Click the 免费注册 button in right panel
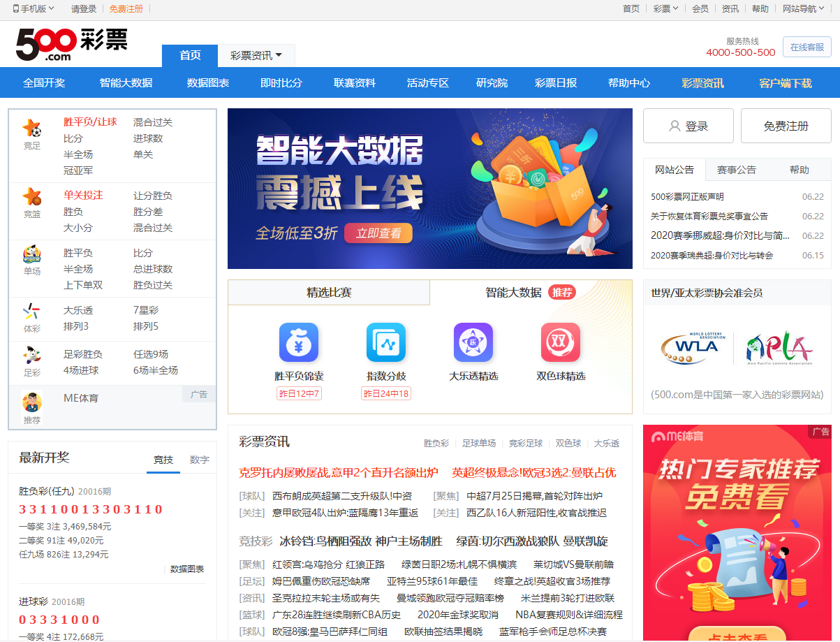 pos(786,126)
